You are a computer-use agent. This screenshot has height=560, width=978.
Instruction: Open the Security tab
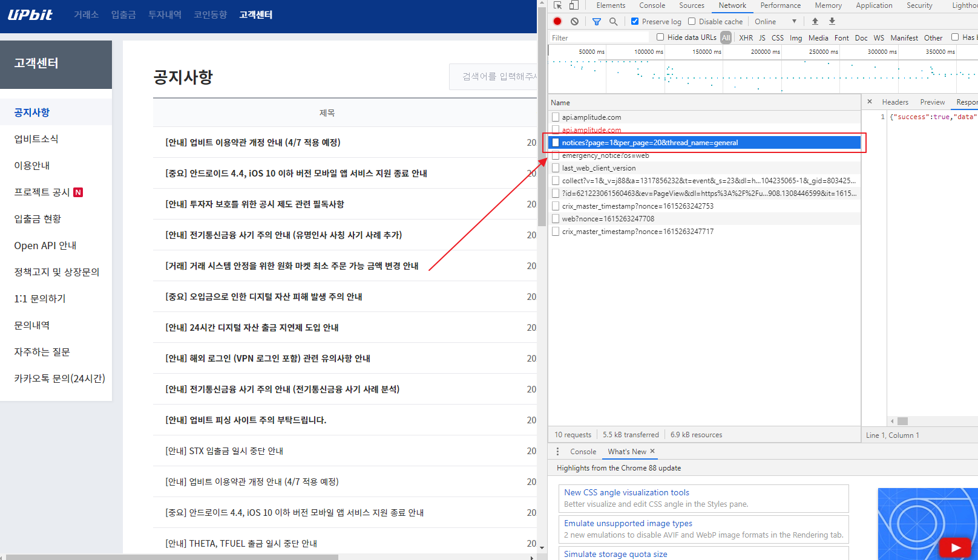click(919, 5)
